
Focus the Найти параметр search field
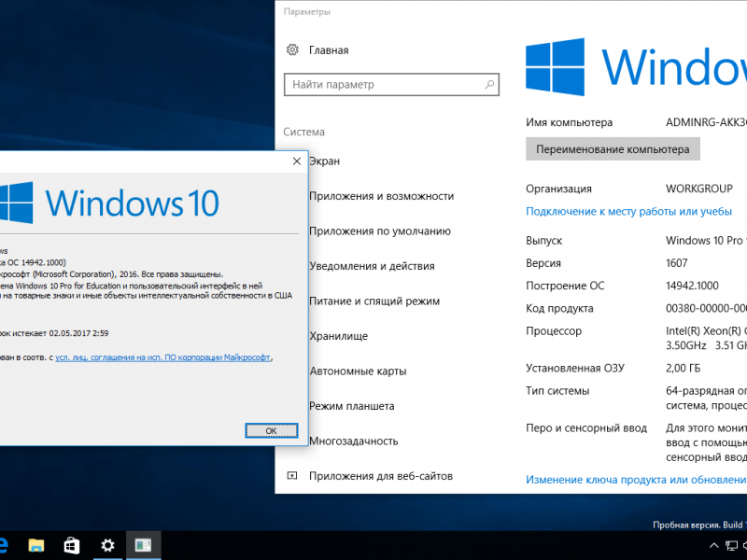coord(391,85)
